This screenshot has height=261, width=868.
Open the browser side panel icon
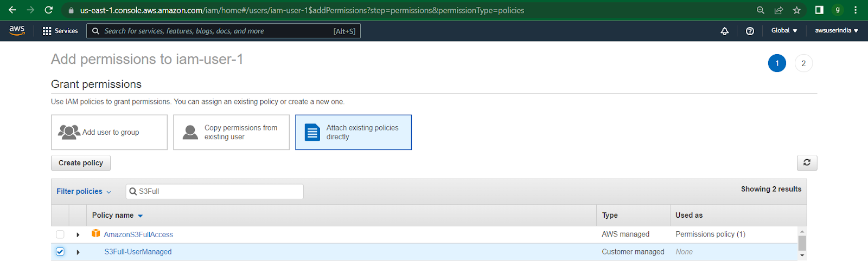tap(819, 10)
